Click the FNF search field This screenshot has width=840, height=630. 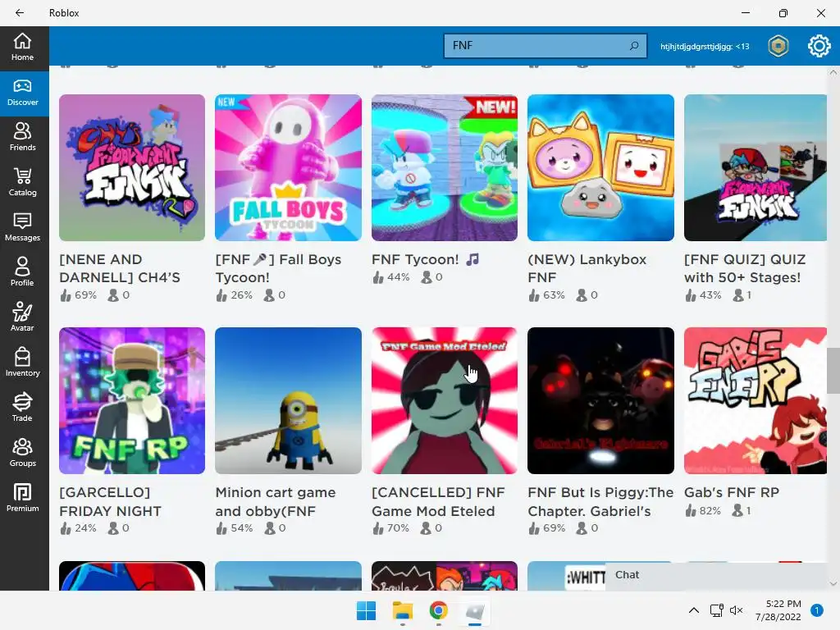[x=545, y=46]
